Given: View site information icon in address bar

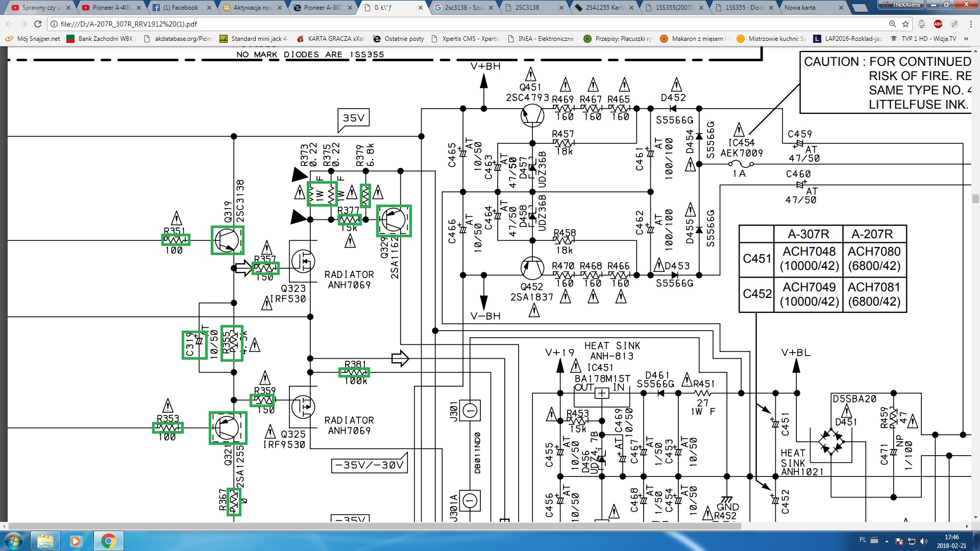Looking at the screenshot, I should (54, 24).
